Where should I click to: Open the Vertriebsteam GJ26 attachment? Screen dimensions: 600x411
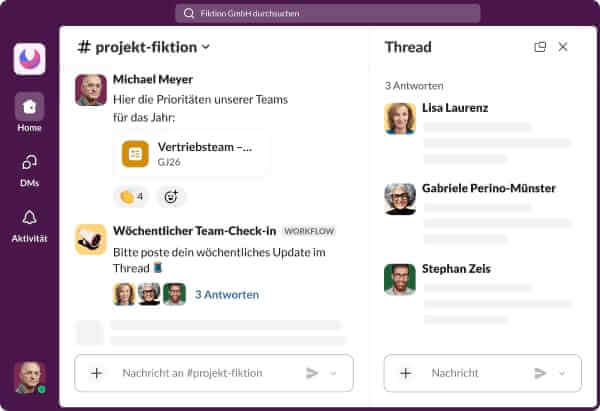190,153
